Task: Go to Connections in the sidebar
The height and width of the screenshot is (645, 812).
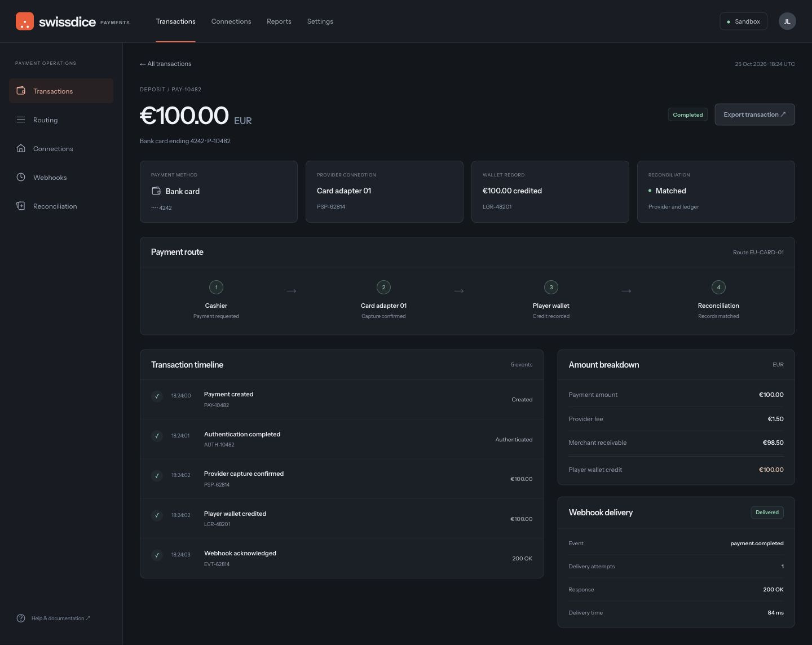Action: pos(61,148)
